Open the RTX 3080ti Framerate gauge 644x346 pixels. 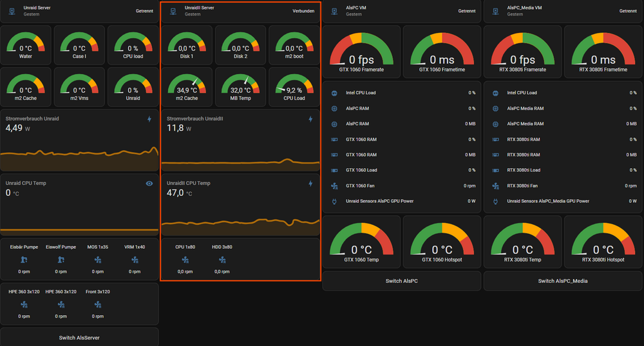[x=522, y=52]
